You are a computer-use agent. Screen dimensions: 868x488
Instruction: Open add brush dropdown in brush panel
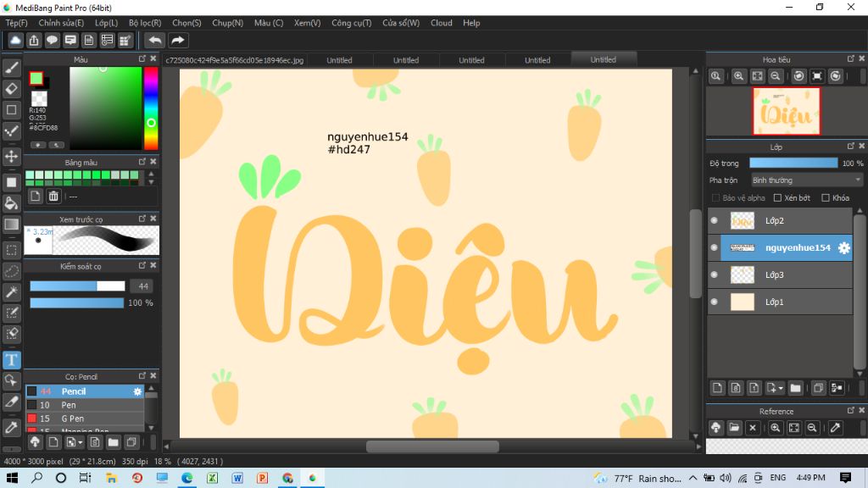point(81,442)
